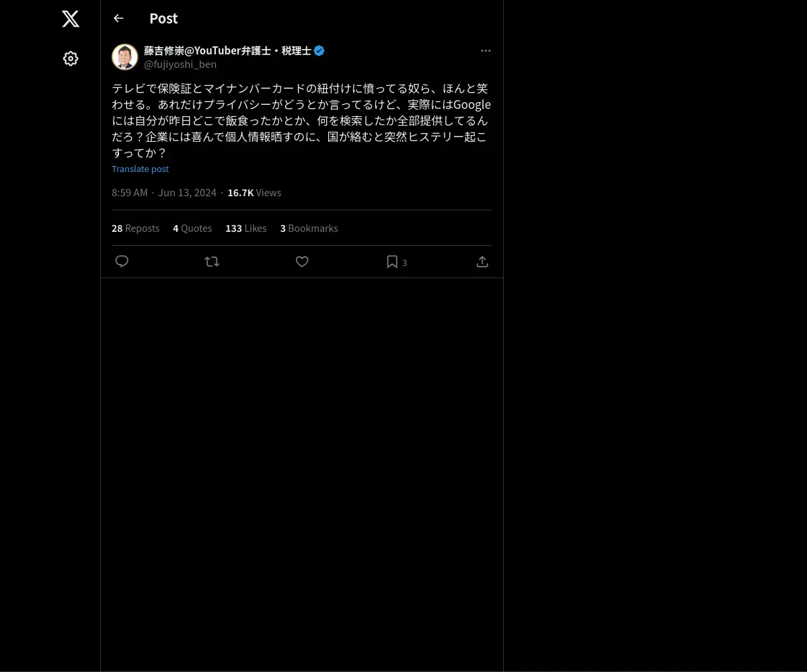View the 4 Quotes list
The width and height of the screenshot is (807, 672).
coord(192,228)
